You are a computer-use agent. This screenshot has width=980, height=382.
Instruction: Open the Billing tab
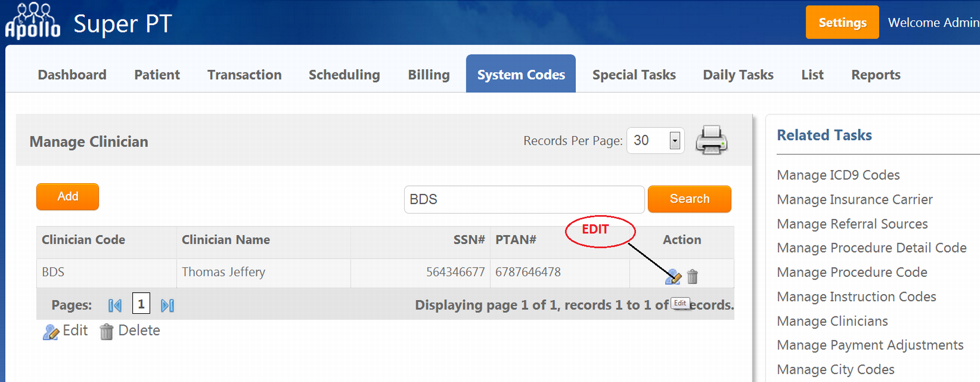pos(429,75)
